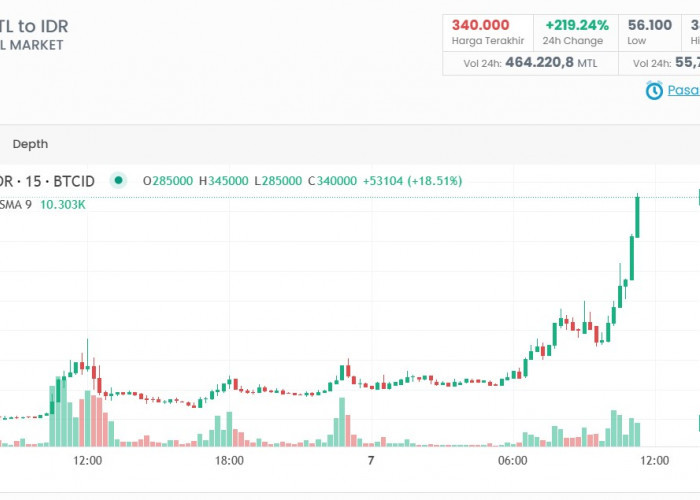The image size is (700, 500).
Task: Click the 18:00 time axis label
Action: coord(229,461)
